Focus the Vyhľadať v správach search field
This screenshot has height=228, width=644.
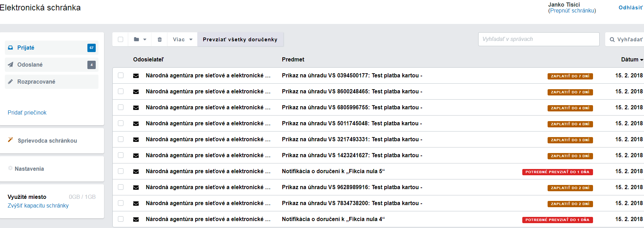click(539, 39)
